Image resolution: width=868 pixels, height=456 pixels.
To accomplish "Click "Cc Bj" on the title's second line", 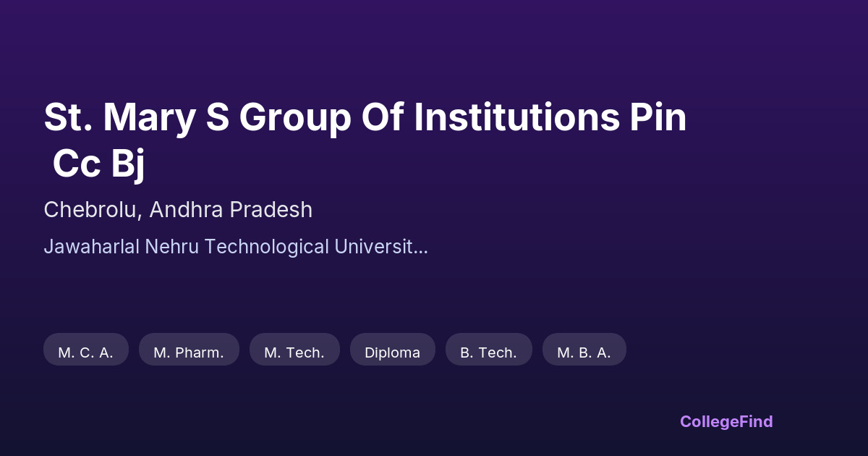I will point(98,164).
